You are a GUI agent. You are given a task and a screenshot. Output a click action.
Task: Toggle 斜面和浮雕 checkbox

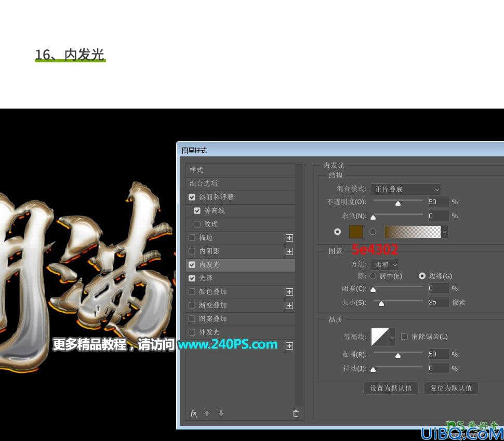pos(192,197)
